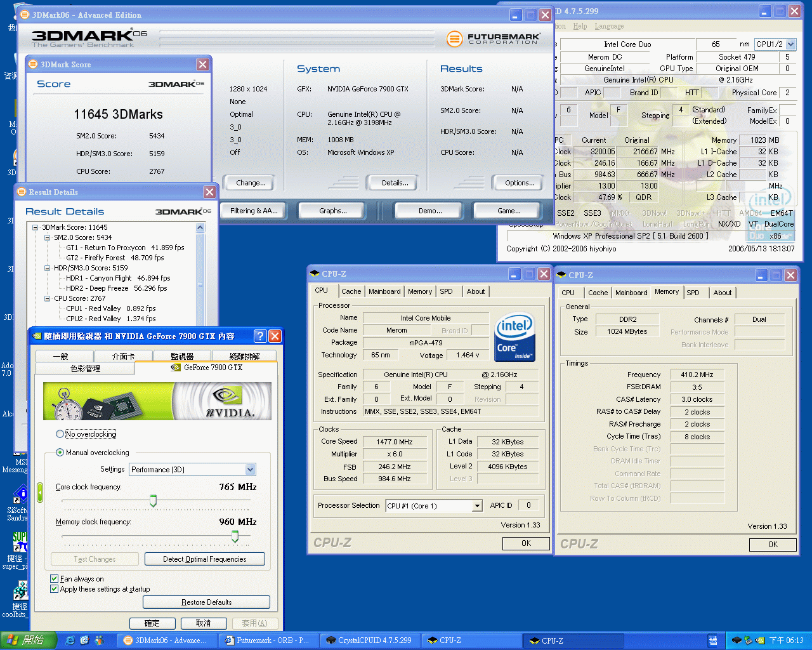Click the Demo... button
Viewport: 812px width, 650px height.
click(x=430, y=211)
